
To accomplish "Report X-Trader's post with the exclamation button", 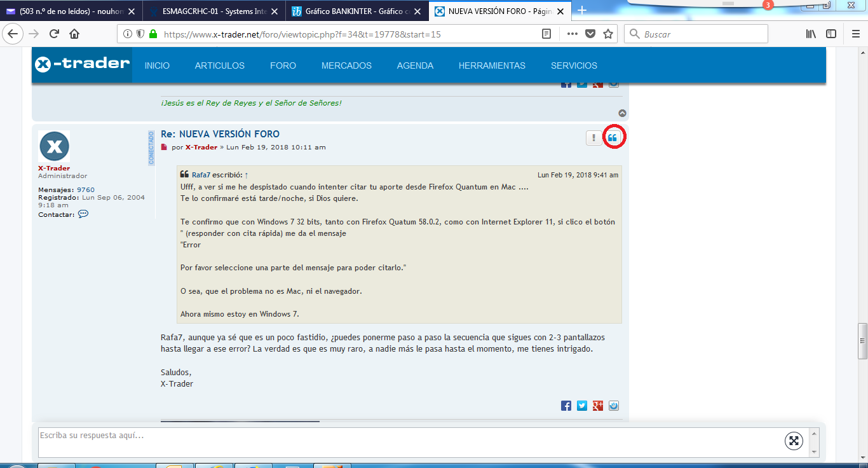I will click(593, 137).
